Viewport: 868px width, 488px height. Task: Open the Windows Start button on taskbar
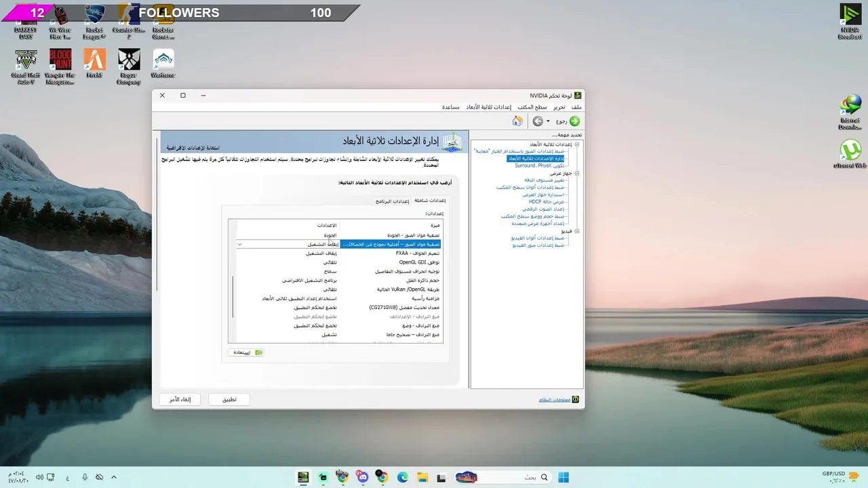pos(564,478)
